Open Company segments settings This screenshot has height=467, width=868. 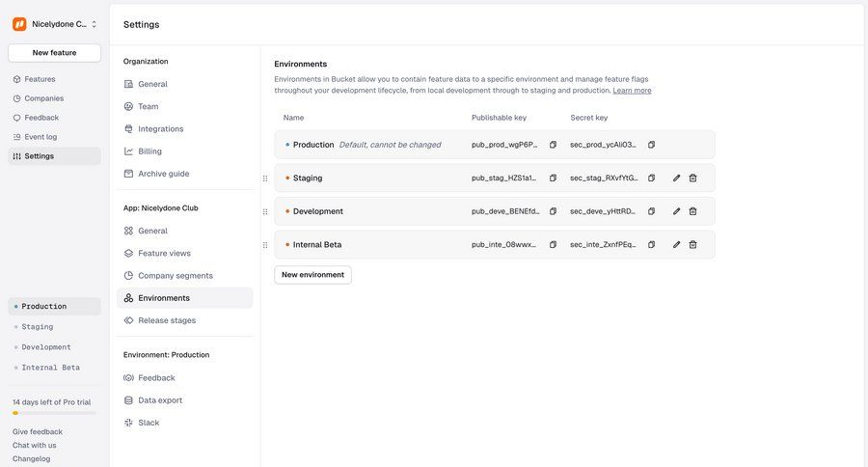point(185,275)
